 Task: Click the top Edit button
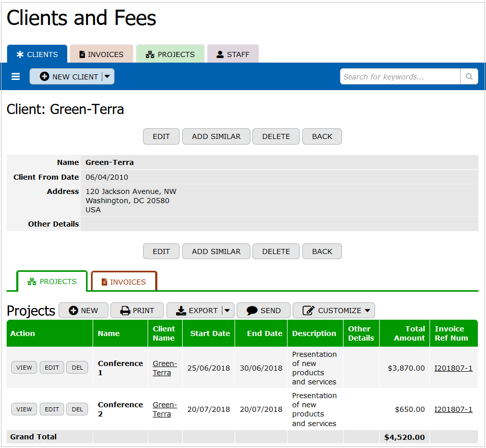(x=161, y=136)
